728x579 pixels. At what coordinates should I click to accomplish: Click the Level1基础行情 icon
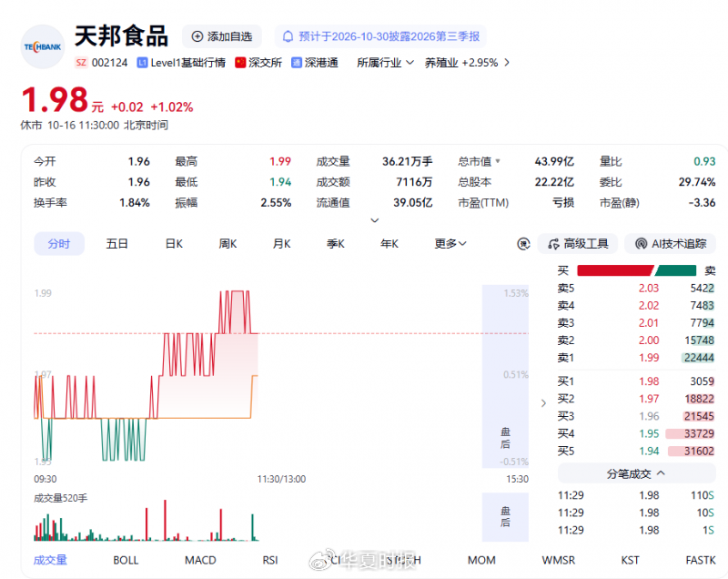point(142,63)
